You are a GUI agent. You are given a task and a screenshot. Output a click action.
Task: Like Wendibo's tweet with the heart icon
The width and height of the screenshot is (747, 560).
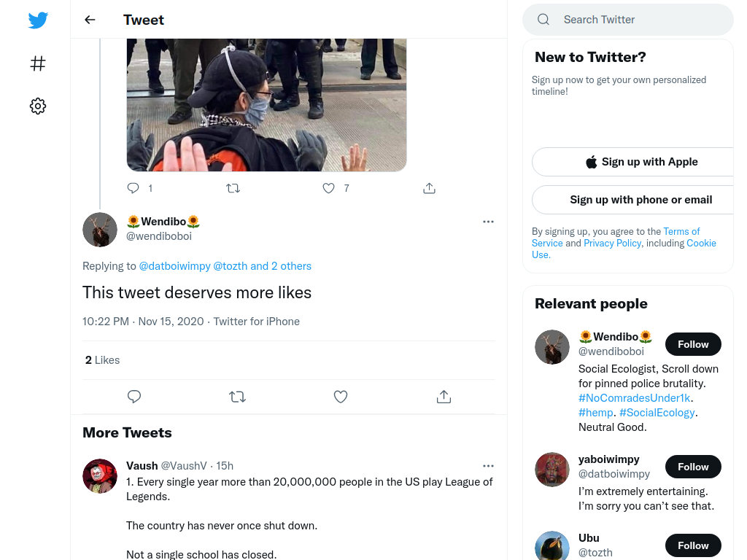click(341, 397)
